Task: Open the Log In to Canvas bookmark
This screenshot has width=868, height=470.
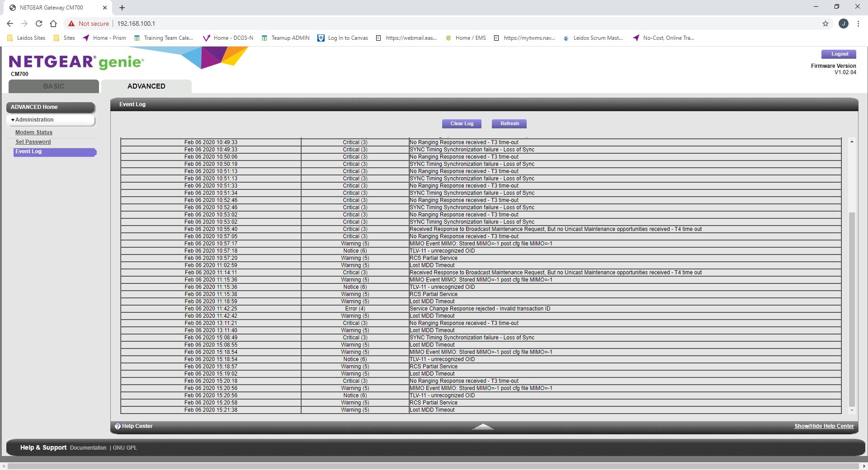Action: (x=343, y=38)
